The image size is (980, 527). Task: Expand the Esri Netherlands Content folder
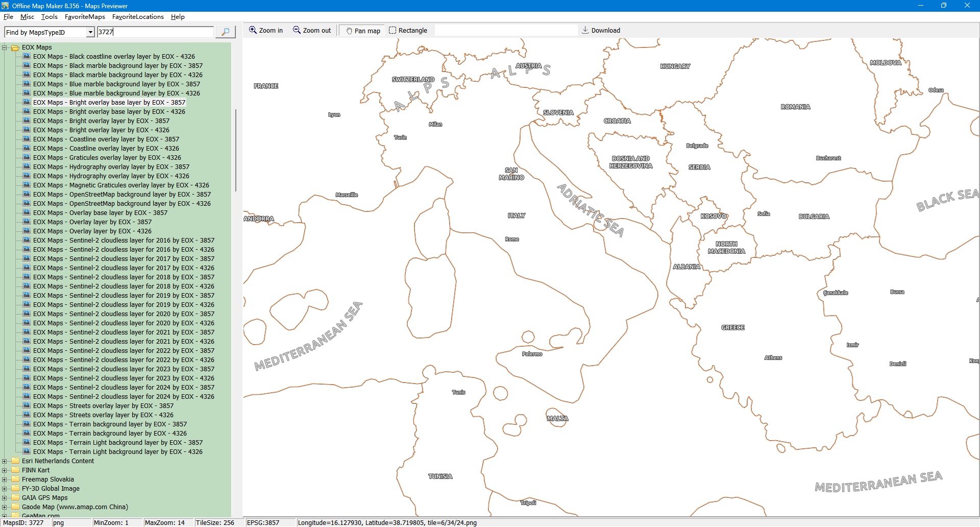5,461
